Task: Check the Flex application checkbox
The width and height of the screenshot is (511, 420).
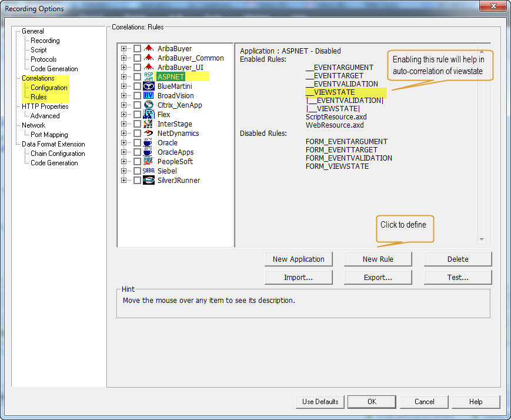Action: pos(137,115)
